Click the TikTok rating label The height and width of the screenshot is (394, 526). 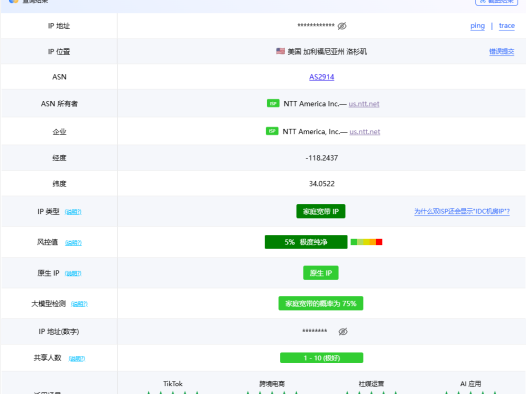pos(173,384)
